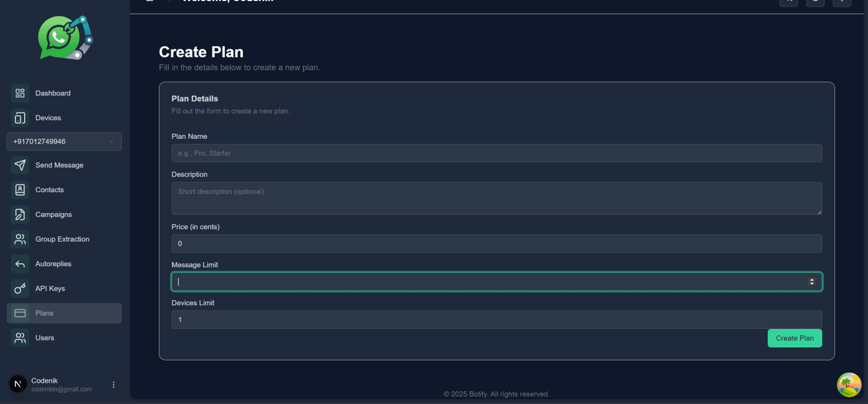The width and height of the screenshot is (868, 404).
Task: Click the Autoreplies reply-arrow icon
Action: (x=20, y=264)
